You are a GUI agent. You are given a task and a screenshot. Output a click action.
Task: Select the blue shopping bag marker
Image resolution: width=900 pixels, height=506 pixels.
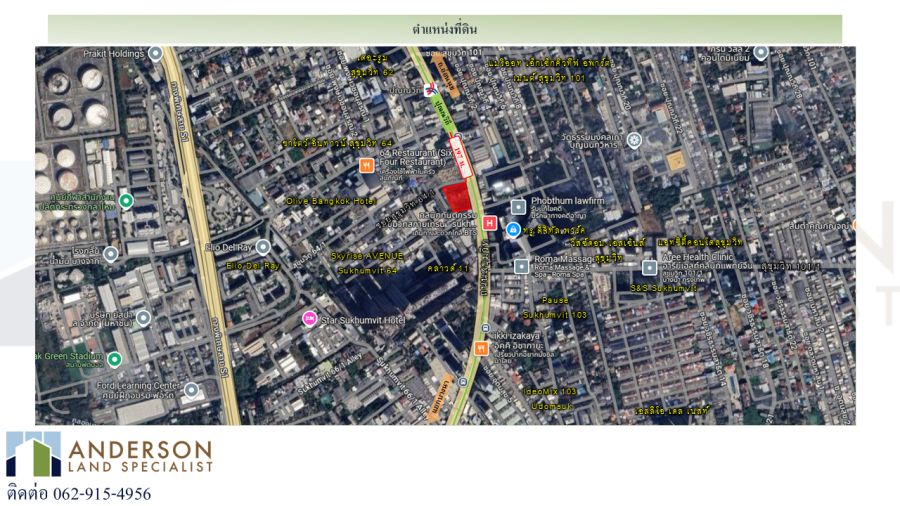513,230
